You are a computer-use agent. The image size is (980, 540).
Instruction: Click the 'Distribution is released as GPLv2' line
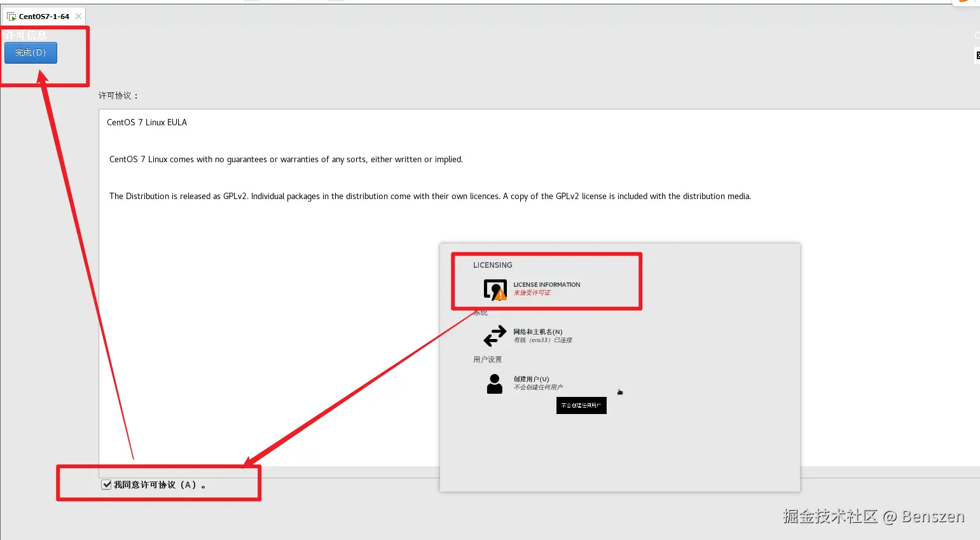[430, 197]
